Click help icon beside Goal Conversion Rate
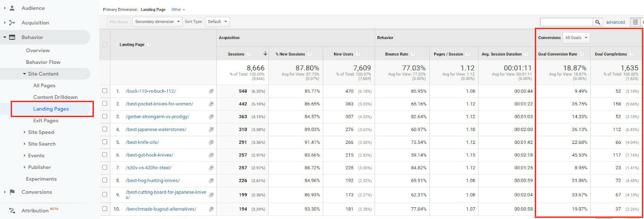644x219 pixels. (582, 54)
